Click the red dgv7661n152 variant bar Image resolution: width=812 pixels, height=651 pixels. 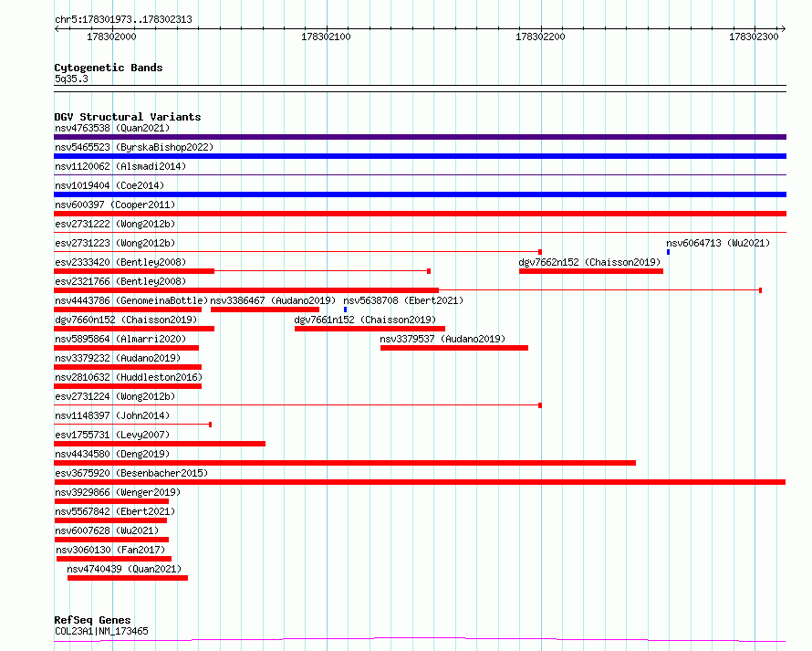[x=370, y=329]
